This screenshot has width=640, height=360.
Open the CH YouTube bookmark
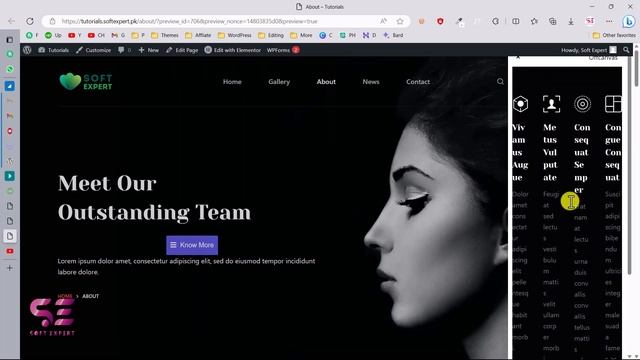(x=96, y=36)
